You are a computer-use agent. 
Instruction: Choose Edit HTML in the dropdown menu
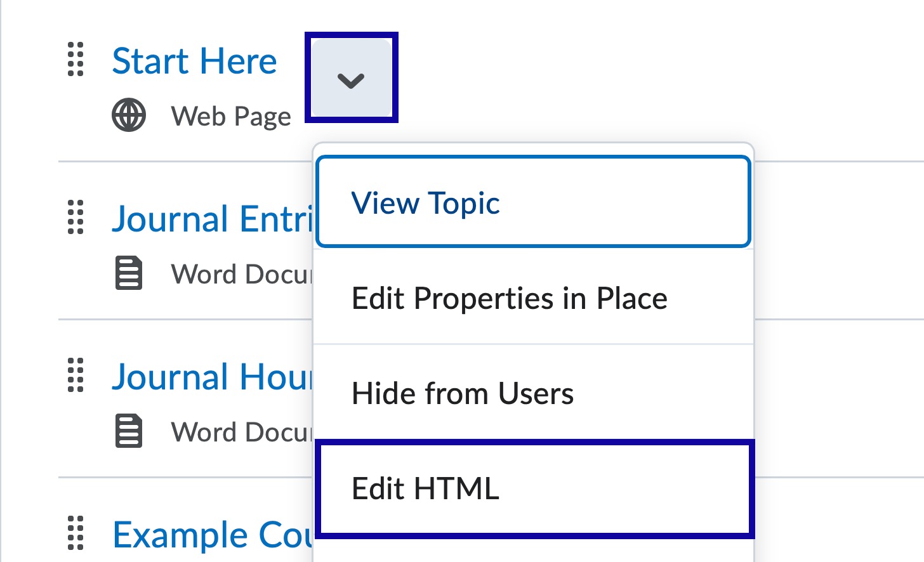pos(534,488)
